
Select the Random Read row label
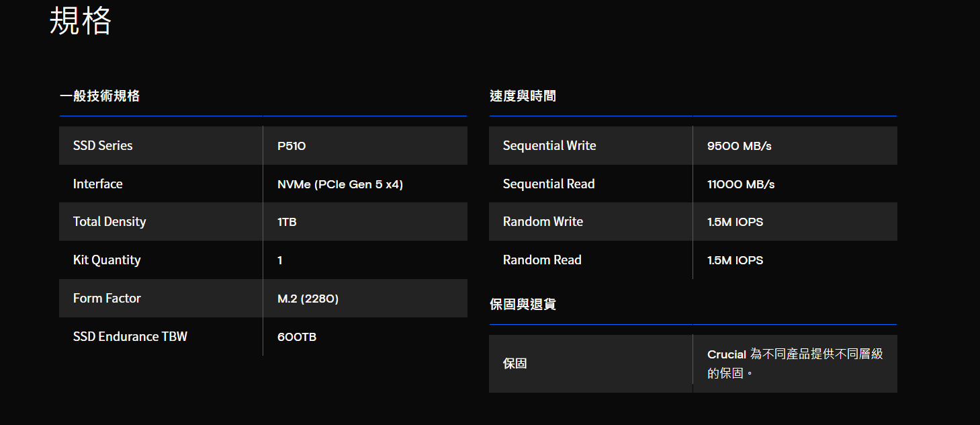click(542, 260)
